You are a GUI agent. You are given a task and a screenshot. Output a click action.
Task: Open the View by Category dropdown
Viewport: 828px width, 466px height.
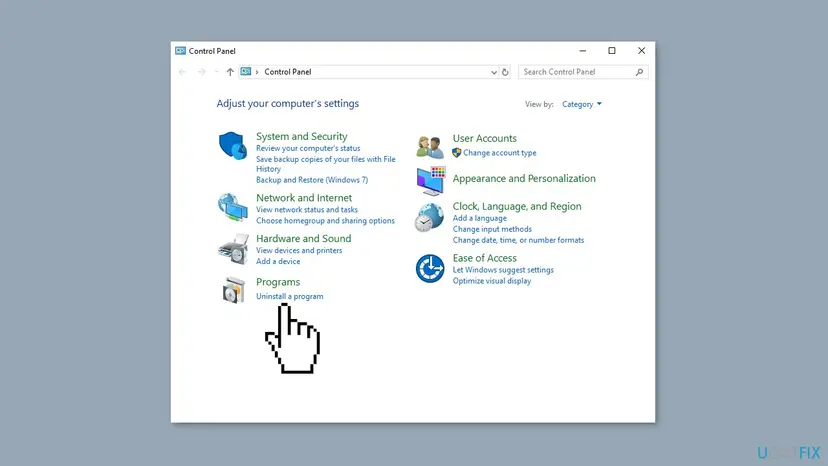click(x=581, y=104)
